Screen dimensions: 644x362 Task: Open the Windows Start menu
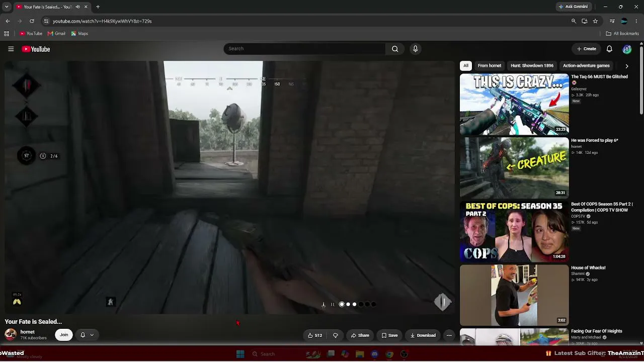[x=240, y=354]
